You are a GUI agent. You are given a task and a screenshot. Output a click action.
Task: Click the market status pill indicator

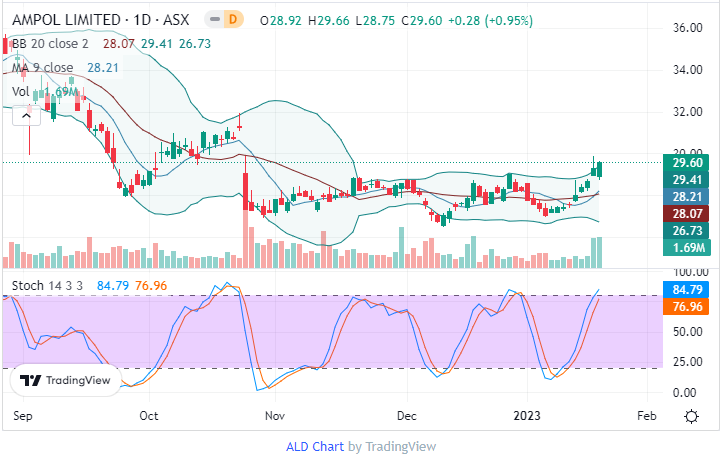click(x=213, y=20)
